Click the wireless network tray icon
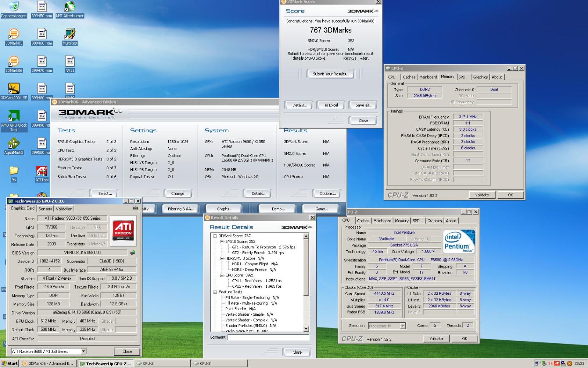 (x=538, y=363)
